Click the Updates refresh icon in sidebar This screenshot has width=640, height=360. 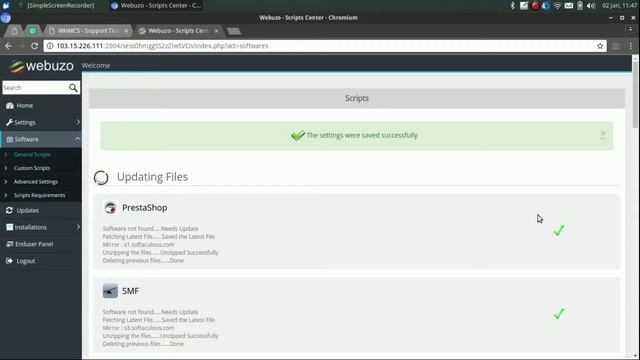(9, 210)
